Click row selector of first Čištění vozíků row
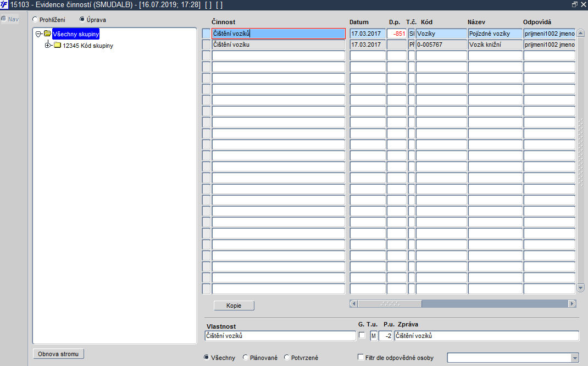Image resolution: width=588 pixels, height=366 pixels. (x=206, y=34)
